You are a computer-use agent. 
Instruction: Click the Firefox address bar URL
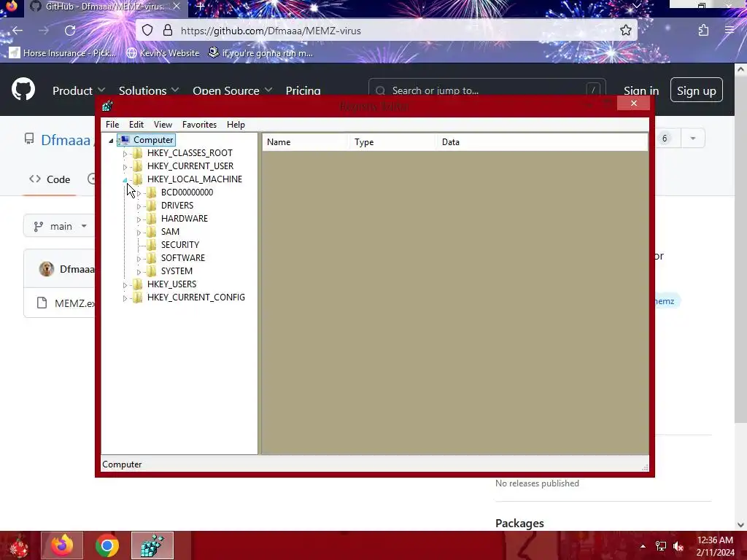pyautogui.click(x=271, y=31)
